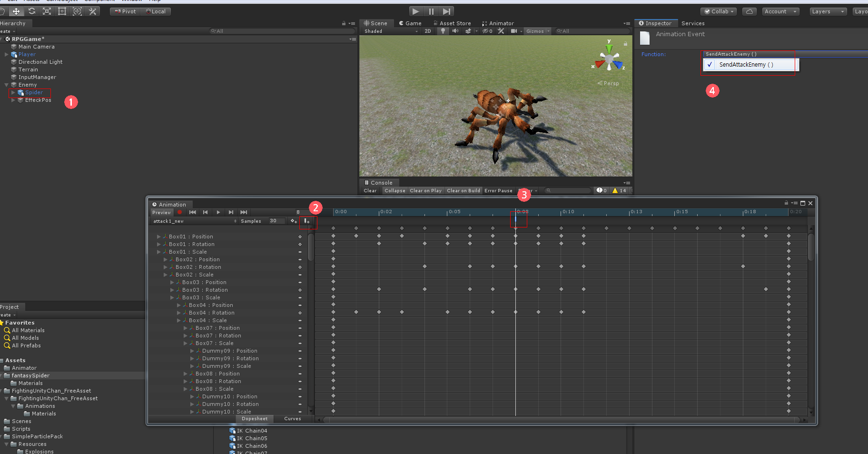Image resolution: width=868 pixels, height=454 pixels.
Task: Select the custom editor tools icon
Action: click(93, 11)
